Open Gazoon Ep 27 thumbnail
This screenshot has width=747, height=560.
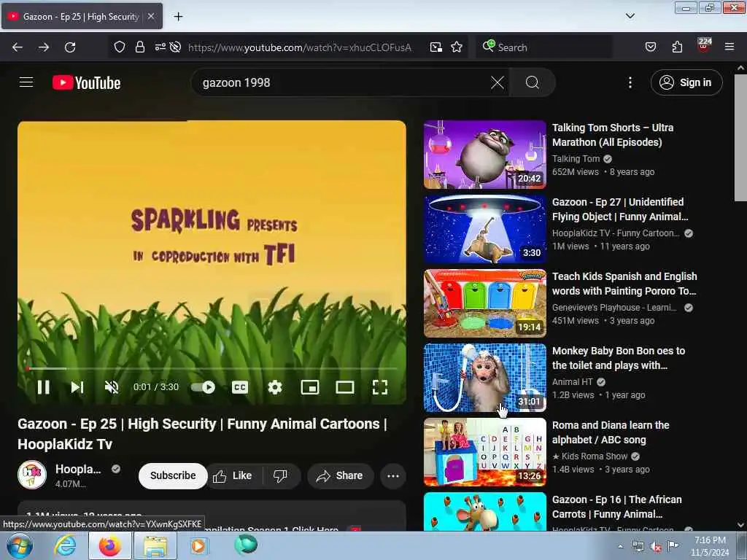tap(485, 229)
